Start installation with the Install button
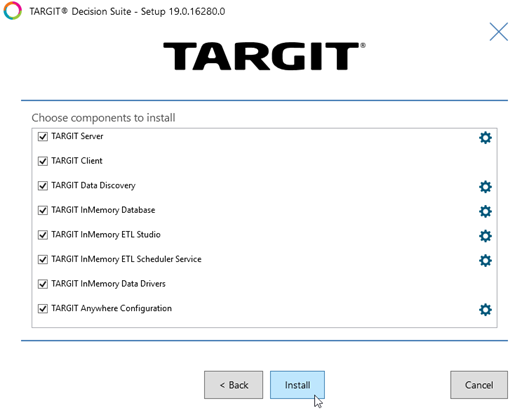The image size is (529, 420). click(297, 385)
